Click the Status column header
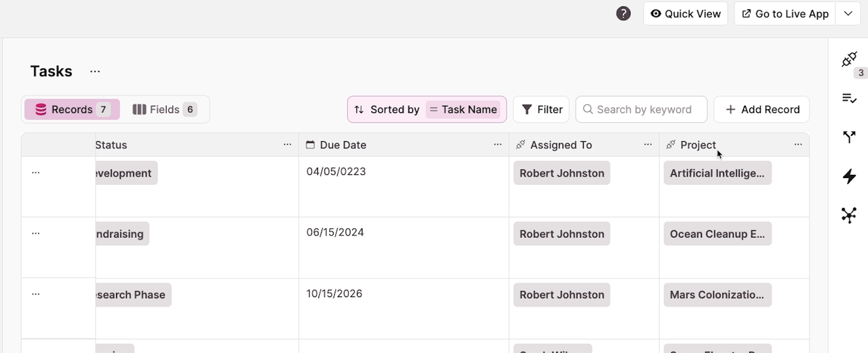This screenshot has width=868, height=353. tap(197, 145)
